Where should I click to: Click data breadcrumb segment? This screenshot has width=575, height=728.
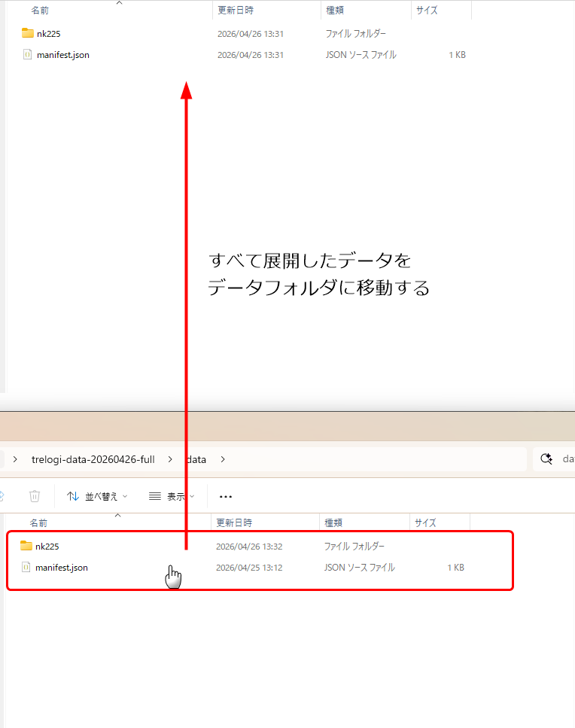pyautogui.click(x=196, y=459)
